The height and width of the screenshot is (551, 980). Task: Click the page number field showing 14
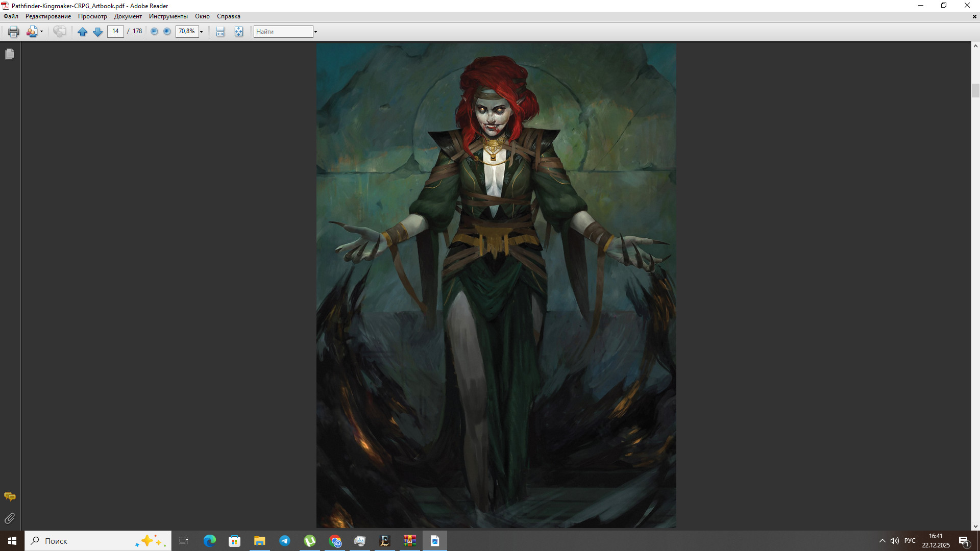click(115, 32)
